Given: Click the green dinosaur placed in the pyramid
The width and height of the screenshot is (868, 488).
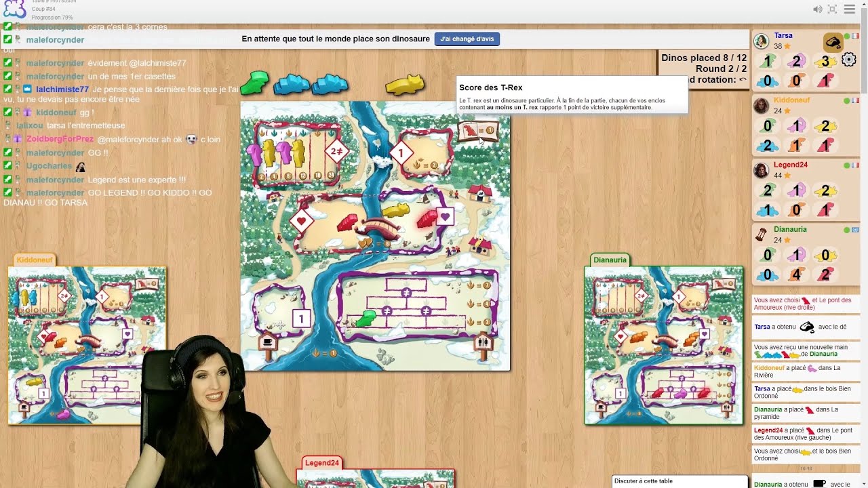Looking at the screenshot, I should point(366,317).
